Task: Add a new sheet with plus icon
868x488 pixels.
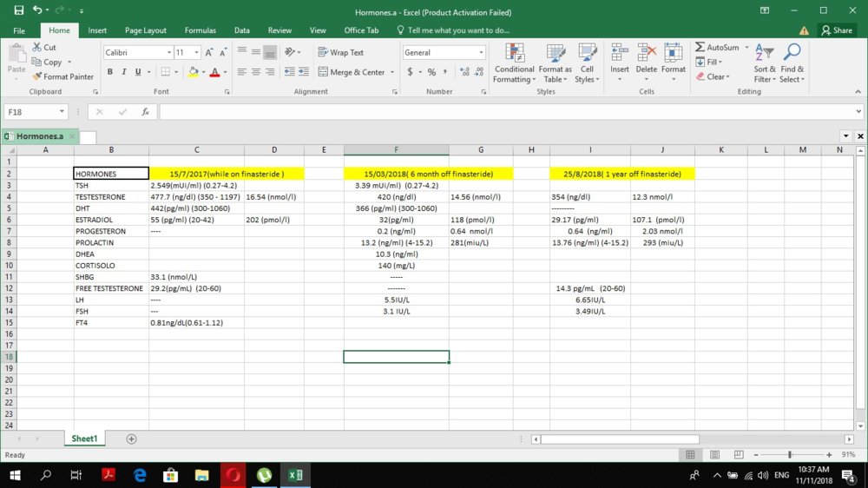Action: (x=132, y=439)
